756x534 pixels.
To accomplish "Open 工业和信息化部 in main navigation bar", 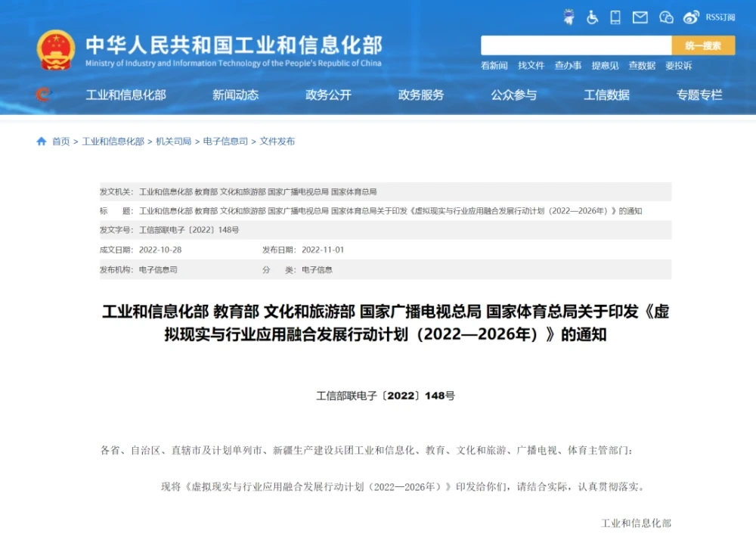I will (125, 95).
